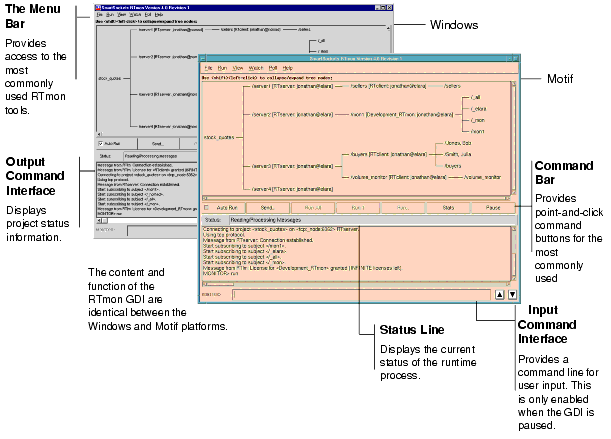Viewport: 611px width, 439px height.
Task: Click the Motif window menu icon in title bar
Action: click(203, 58)
